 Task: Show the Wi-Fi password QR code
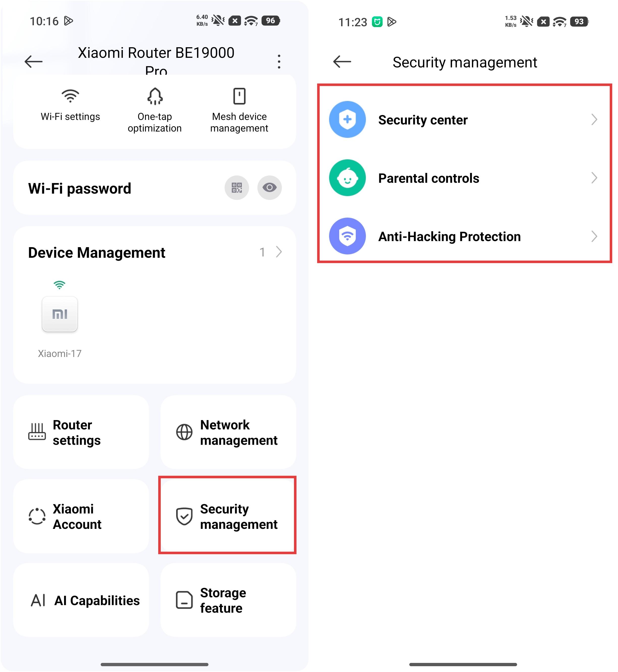tap(236, 188)
